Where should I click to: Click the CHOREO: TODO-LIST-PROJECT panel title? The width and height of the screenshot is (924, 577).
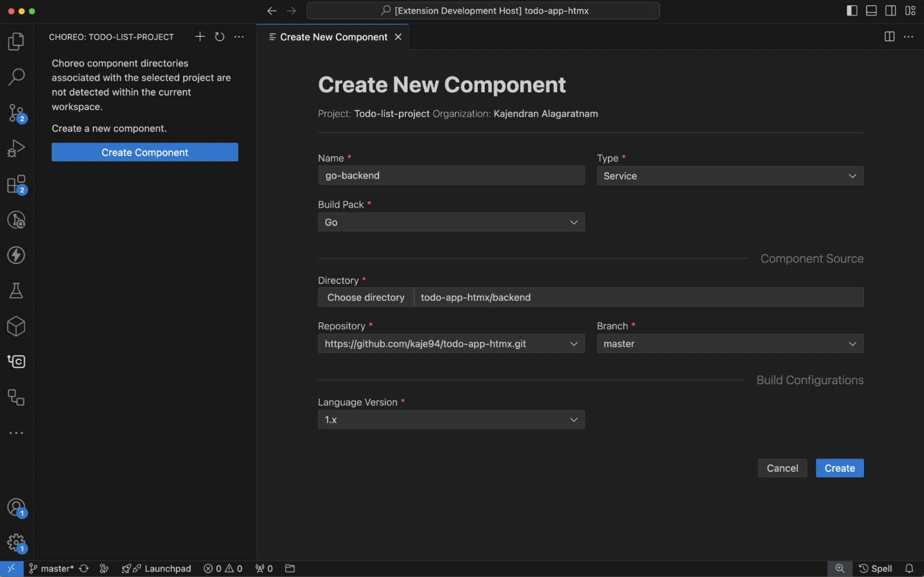[x=111, y=37]
